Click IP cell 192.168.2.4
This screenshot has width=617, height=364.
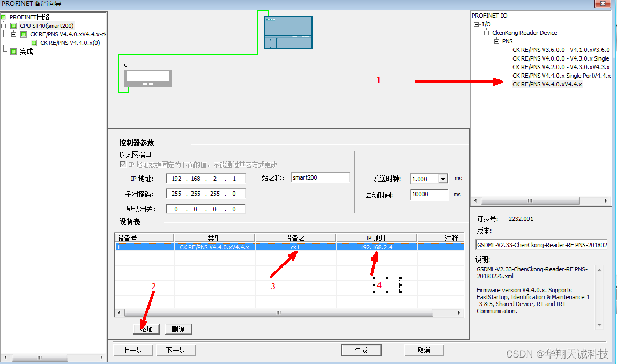click(376, 247)
